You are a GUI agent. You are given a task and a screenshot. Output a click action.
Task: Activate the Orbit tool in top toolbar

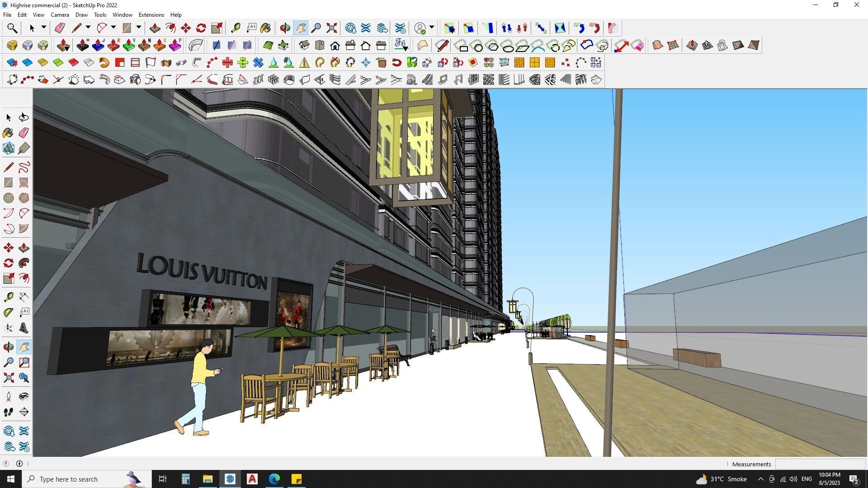coord(285,28)
